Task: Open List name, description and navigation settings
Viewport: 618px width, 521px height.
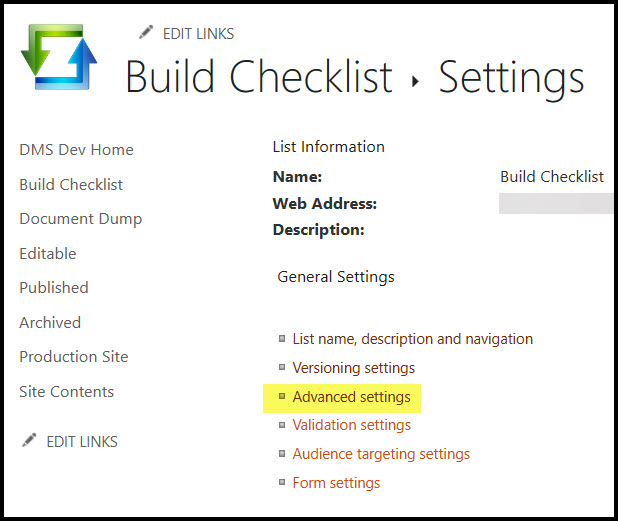Action: click(x=412, y=339)
